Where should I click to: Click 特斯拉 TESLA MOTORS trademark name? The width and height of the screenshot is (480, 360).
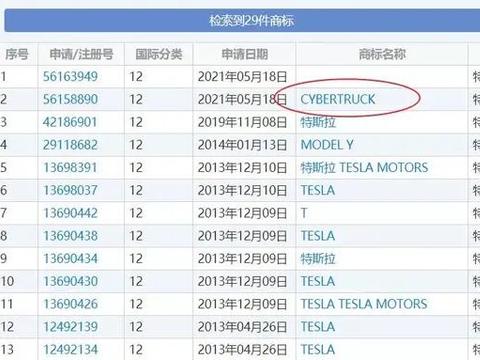pyautogui.click(x=364, y=168)
